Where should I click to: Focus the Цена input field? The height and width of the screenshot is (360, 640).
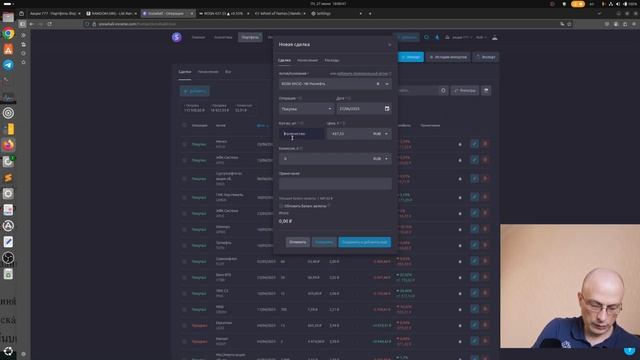[349, 133]
